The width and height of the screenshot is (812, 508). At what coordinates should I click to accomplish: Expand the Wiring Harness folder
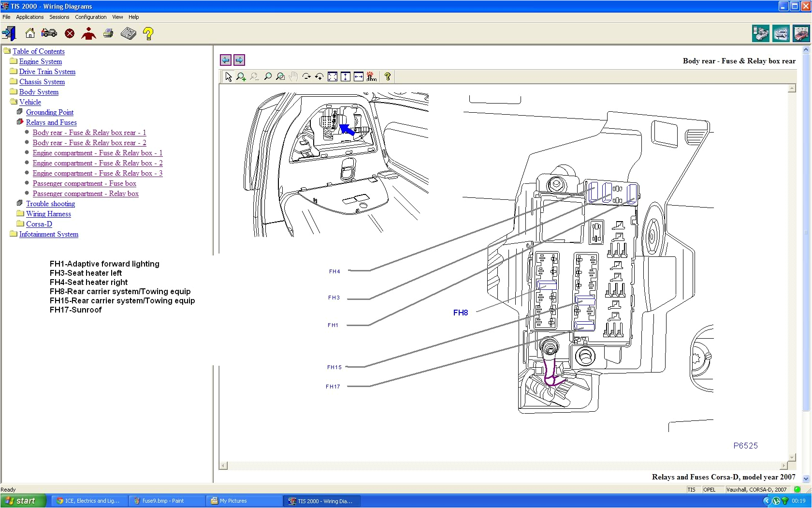48,214
